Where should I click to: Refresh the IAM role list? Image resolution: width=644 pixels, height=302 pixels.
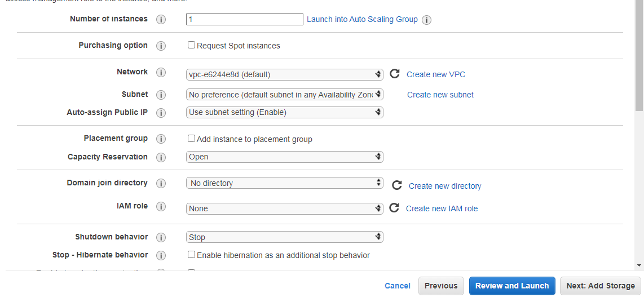(x=394, y=208)
